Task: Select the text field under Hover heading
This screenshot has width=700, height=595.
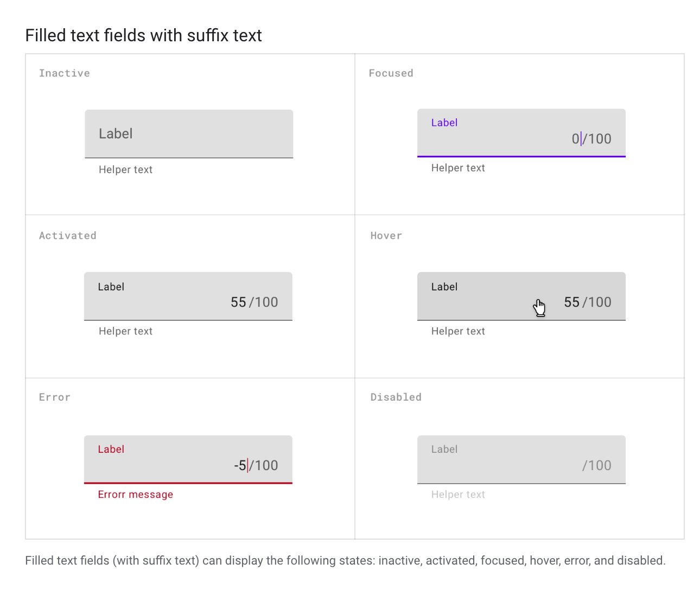Action: point(488,296)
